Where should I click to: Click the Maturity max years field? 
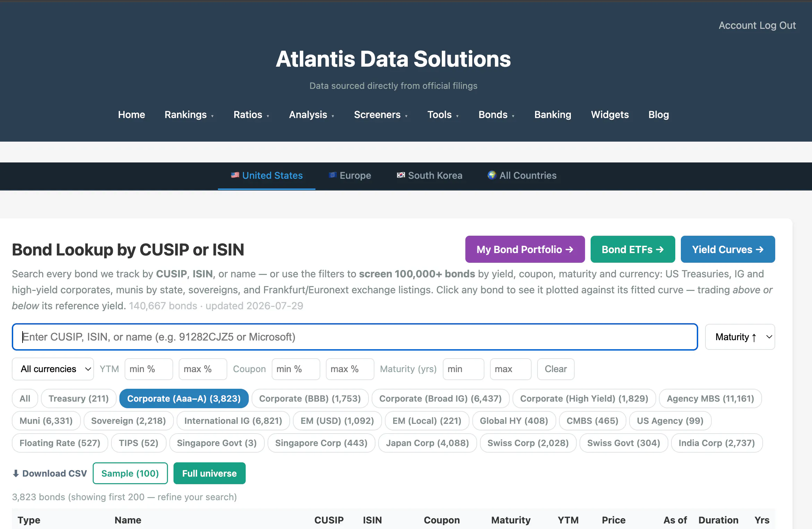point(510,369)
